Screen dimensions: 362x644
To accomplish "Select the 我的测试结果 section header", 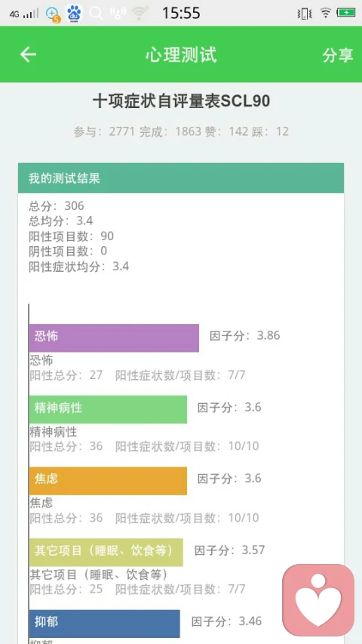I will click(181, 178).
